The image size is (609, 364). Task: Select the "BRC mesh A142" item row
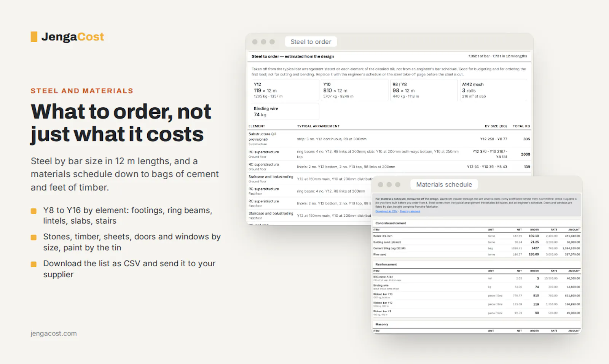pos(477,278)
